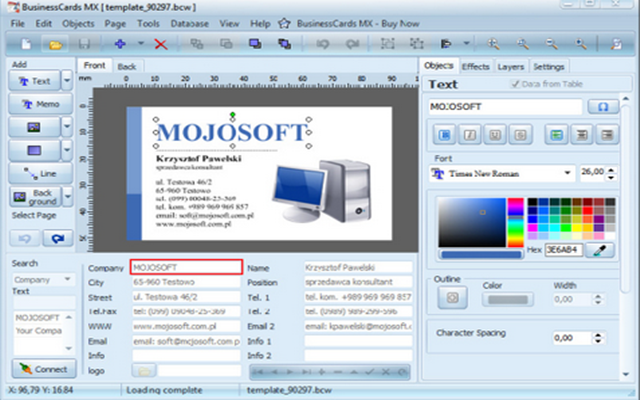Click the rainbow hue slider strip
640x400 pixels.
tap(516, 222)
